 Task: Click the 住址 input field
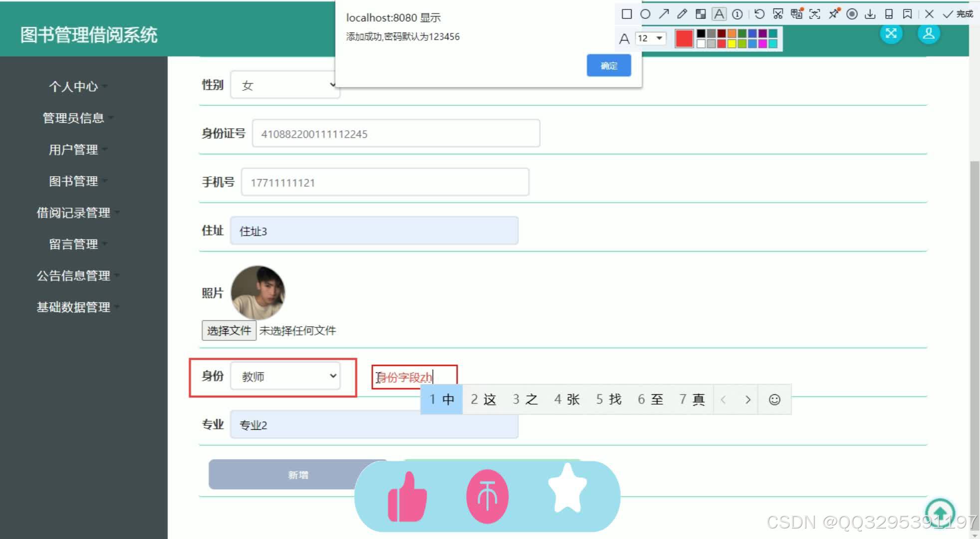tap(374, 231)
